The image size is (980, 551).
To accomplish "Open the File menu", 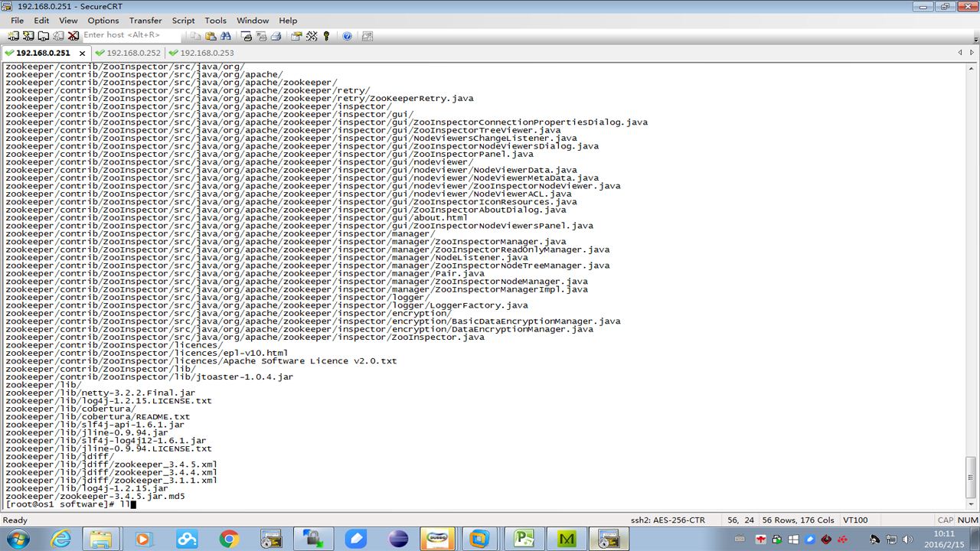I will tap(17, 21).
